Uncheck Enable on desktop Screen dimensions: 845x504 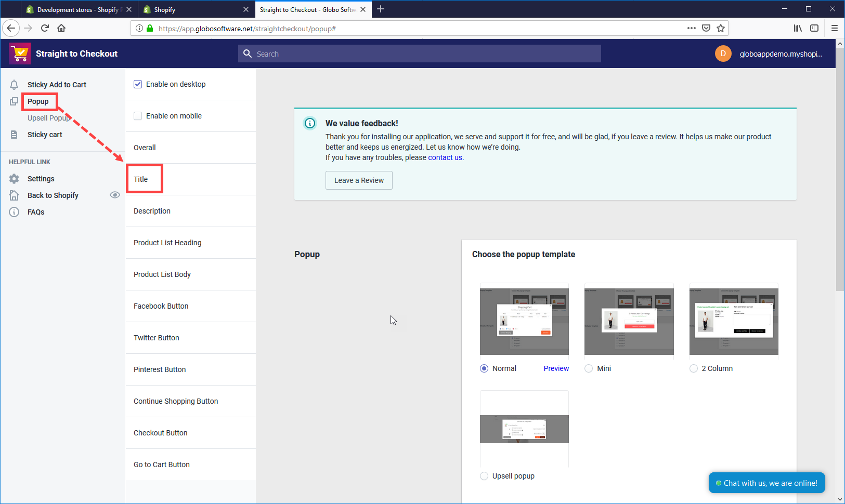click(x=137, y=84)
